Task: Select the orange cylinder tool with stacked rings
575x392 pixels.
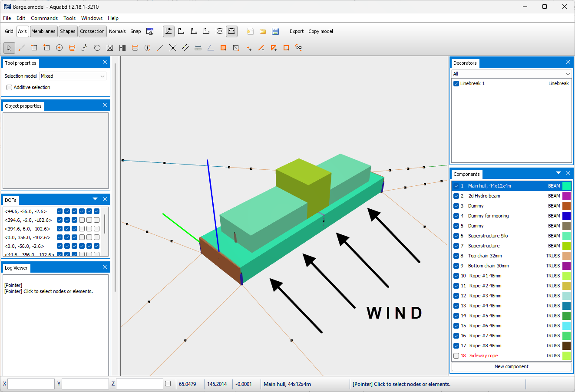Action: tap(72, 48)
